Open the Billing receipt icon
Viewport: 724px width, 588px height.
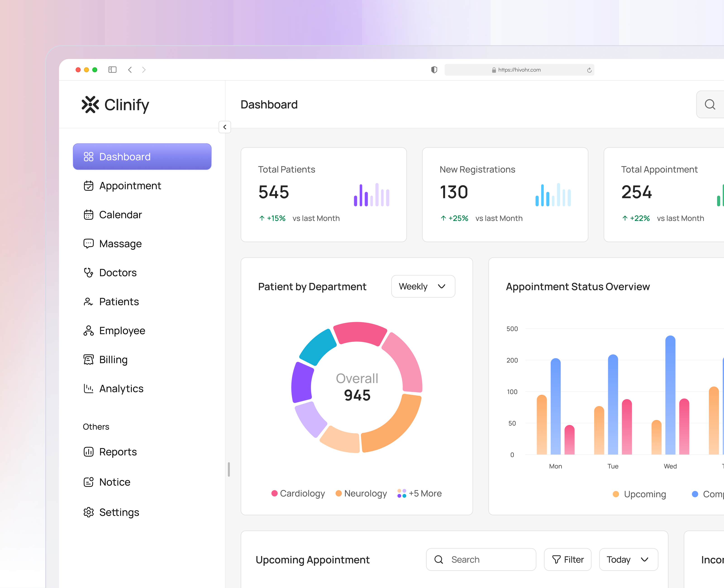coord(88,359)
